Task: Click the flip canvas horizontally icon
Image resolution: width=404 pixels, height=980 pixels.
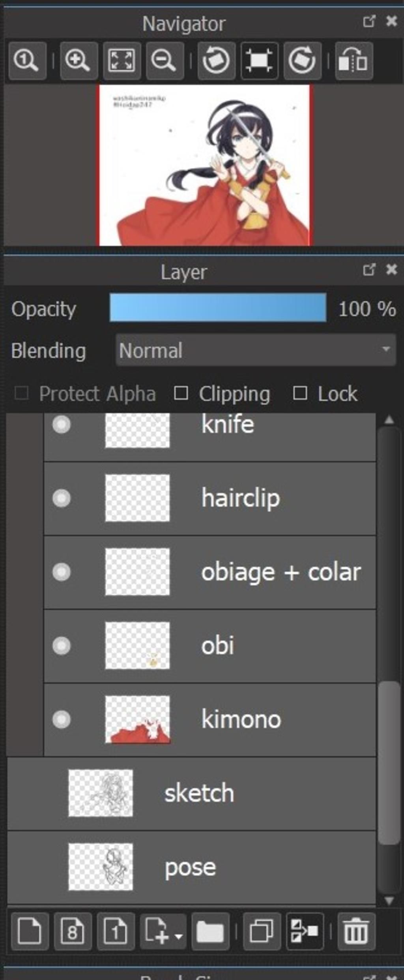Action: 354,61
